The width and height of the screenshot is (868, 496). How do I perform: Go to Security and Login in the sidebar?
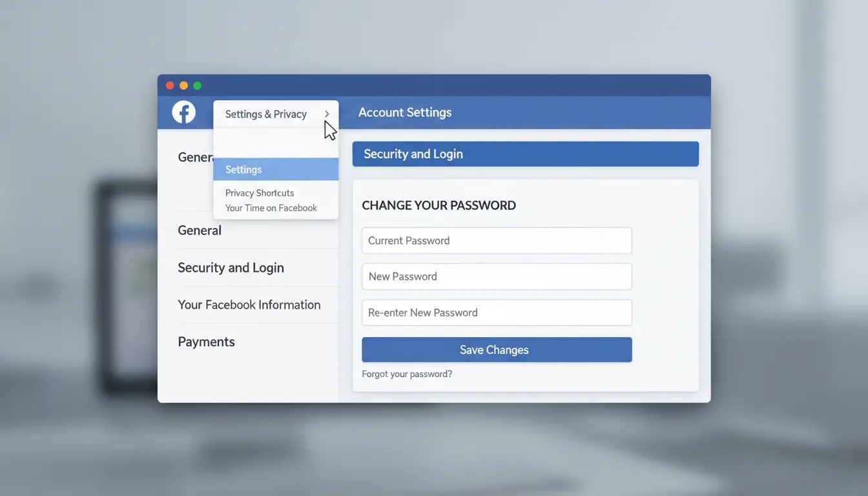(x=231, y=267)
